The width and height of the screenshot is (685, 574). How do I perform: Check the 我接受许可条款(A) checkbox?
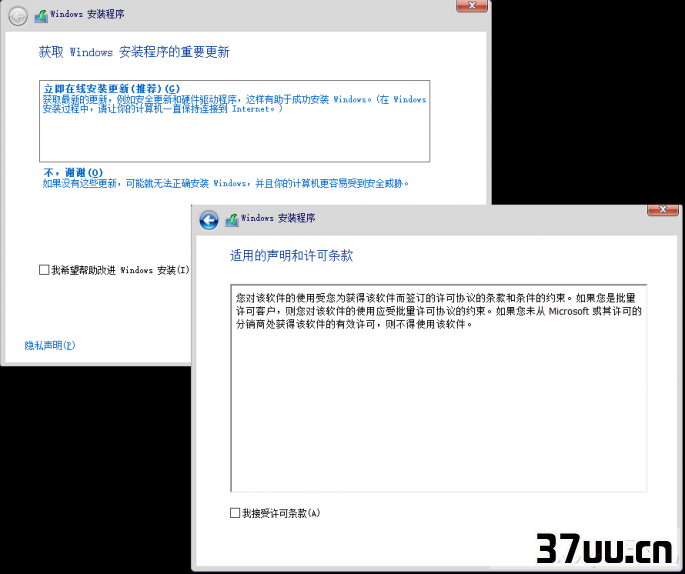(x=235, y=513)
